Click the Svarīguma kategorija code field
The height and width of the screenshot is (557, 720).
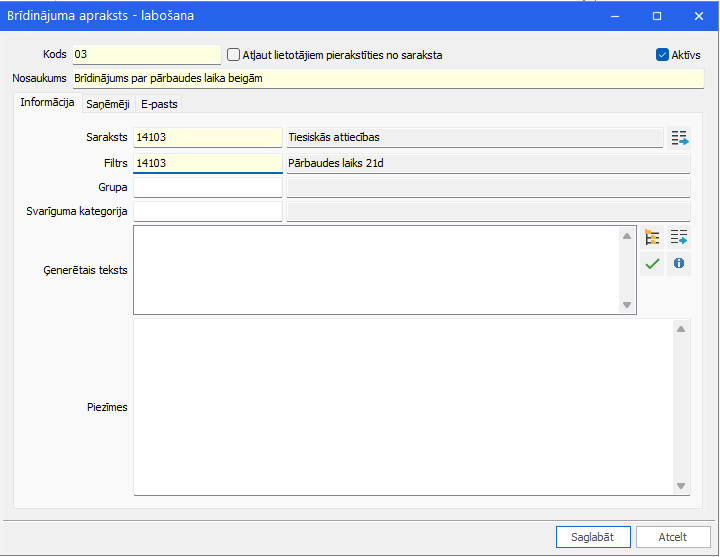click(x=208, y=211)
